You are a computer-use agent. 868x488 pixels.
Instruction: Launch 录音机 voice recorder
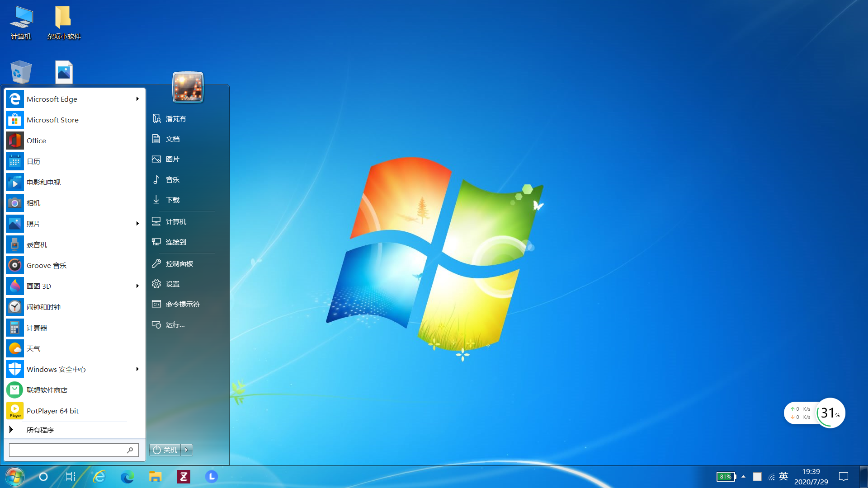click(x=75, y=244)
